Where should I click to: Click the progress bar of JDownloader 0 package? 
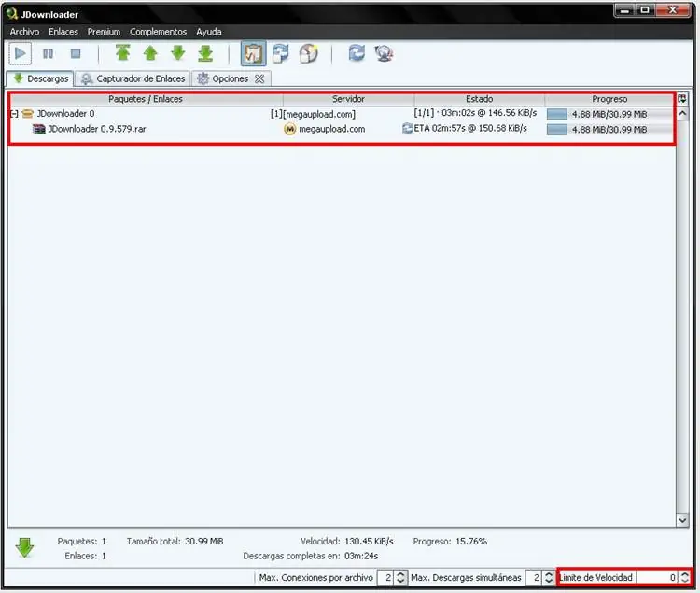pos(609,114)
